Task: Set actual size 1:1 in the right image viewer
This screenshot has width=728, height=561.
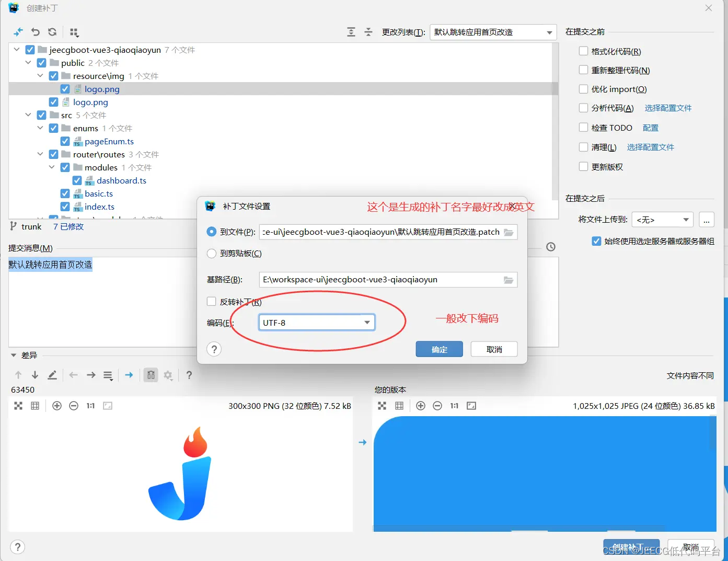Action: point(454,406)
